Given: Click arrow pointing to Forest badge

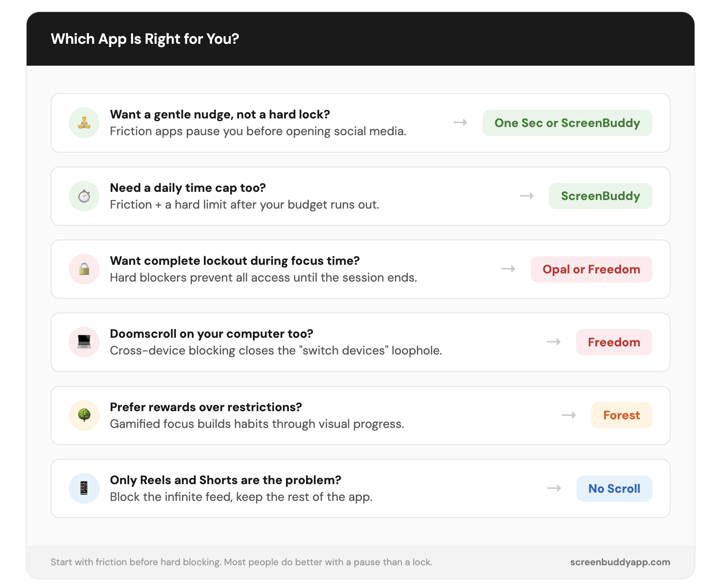Looking at the screenshot, I should point(569,415).
